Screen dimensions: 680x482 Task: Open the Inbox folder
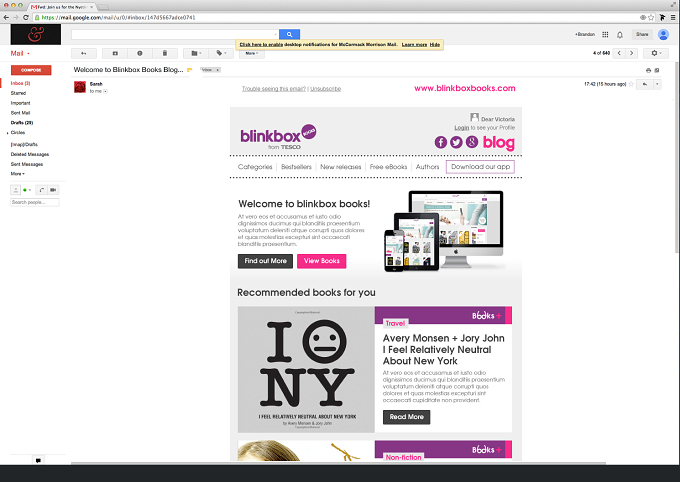tap(20, 83)
